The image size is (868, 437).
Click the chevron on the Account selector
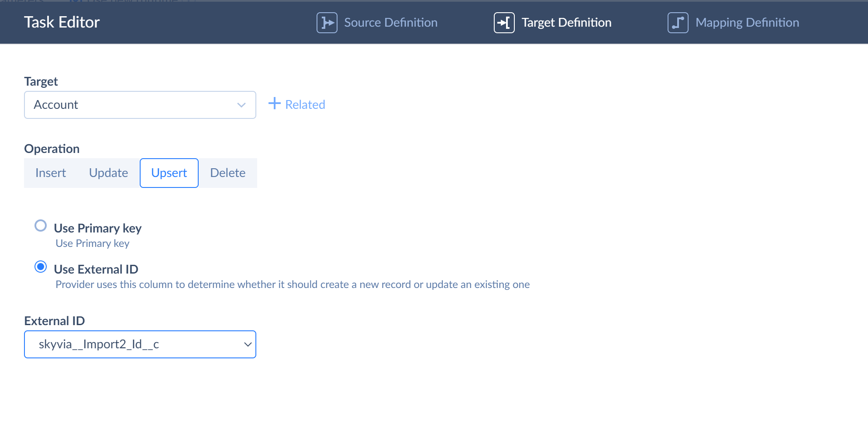241,105
